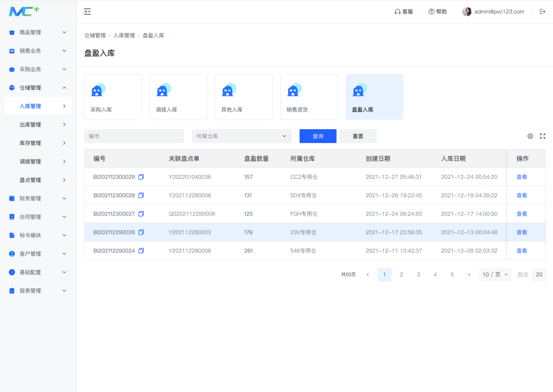Copy number BI202112290024 with copy icon
Image resolution: width=553 pixels, height=392 pixels.
click(x=141, y=251)
